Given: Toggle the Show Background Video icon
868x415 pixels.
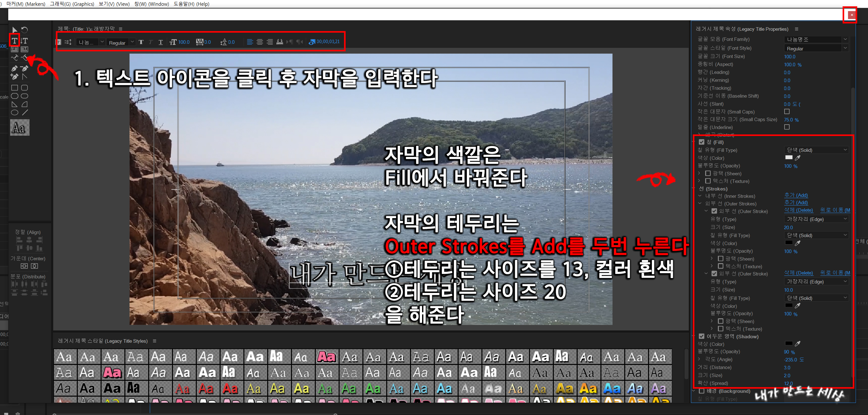Looking at the screenshot, I should click(312, 42).
